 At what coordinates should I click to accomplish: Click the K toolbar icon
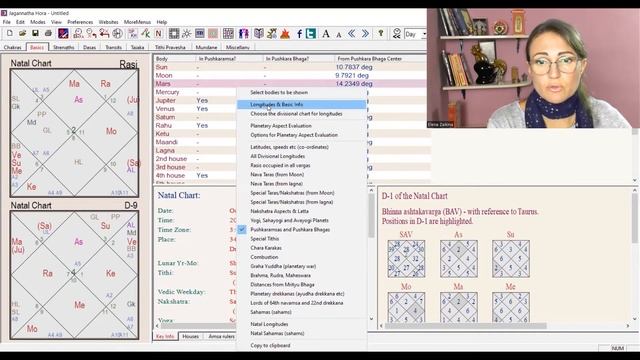(145, 33)
